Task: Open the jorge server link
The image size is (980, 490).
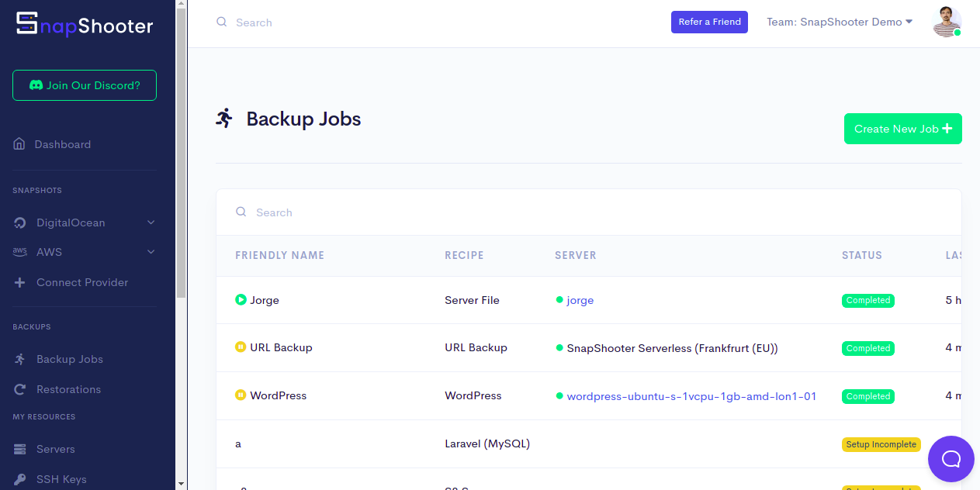Action: [x=580, y=300]
